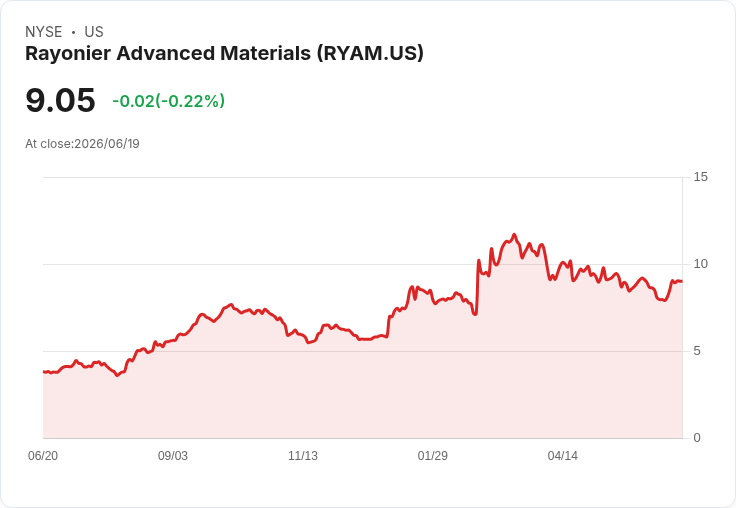Screen dimensions: 736x508
Task: Click the sharp vertical price jump after 01/29
Action: 477,286
